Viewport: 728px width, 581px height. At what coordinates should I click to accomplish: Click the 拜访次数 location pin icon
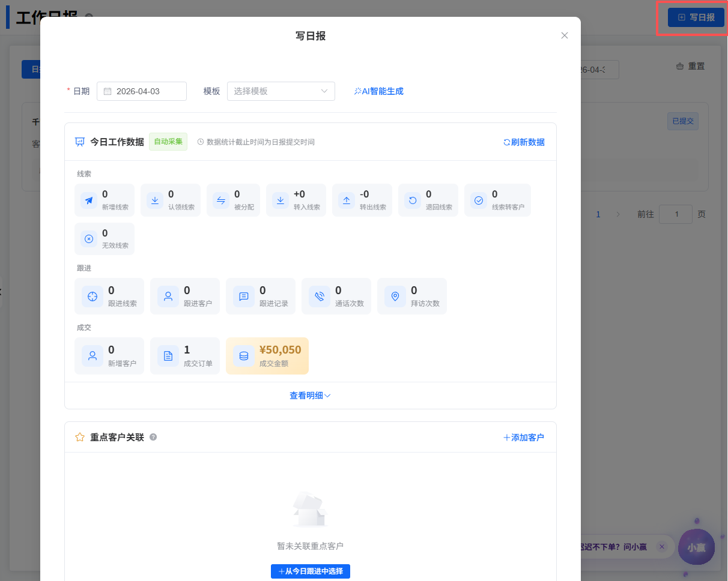click(395, 296)
